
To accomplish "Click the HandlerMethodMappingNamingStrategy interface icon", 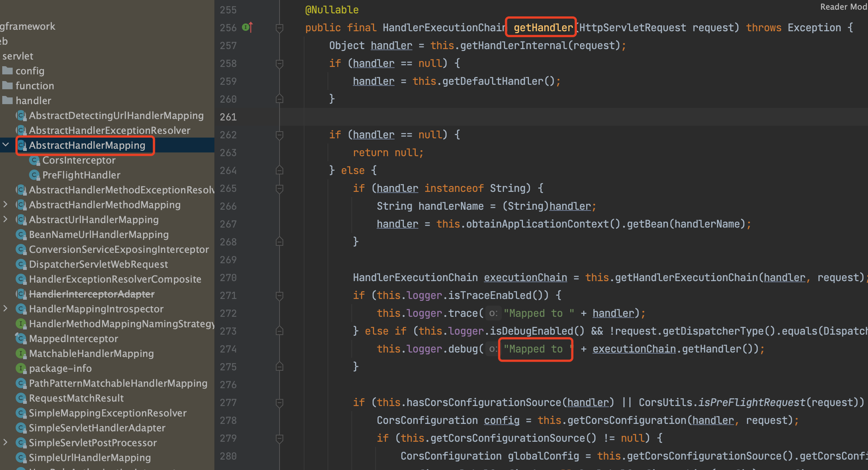I will click(x=21, y=324).
